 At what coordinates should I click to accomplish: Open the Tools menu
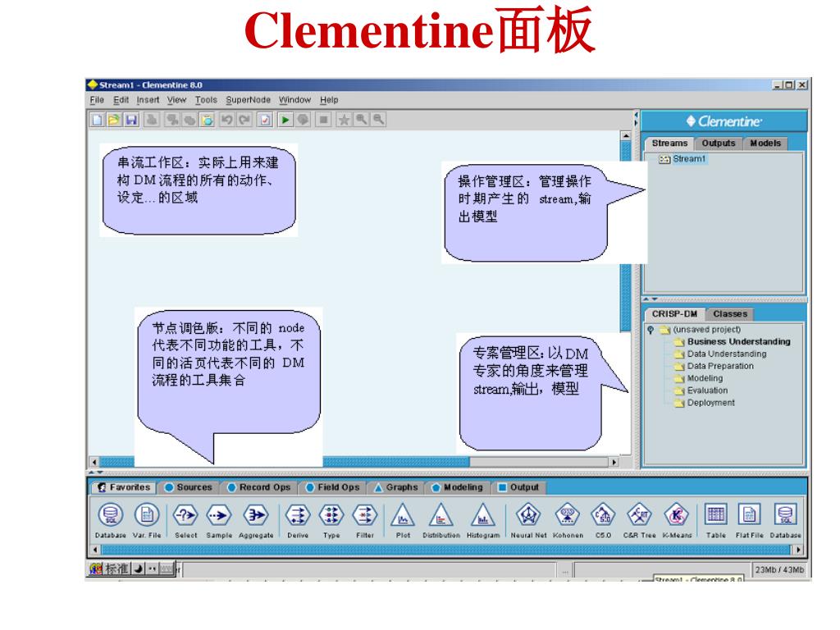[206, 99]
